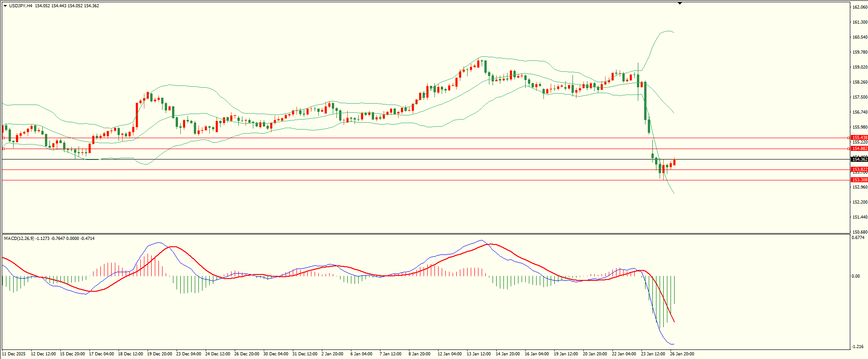
Task: Click the red 155.438 price label
Action: click(x=859, y=138)
